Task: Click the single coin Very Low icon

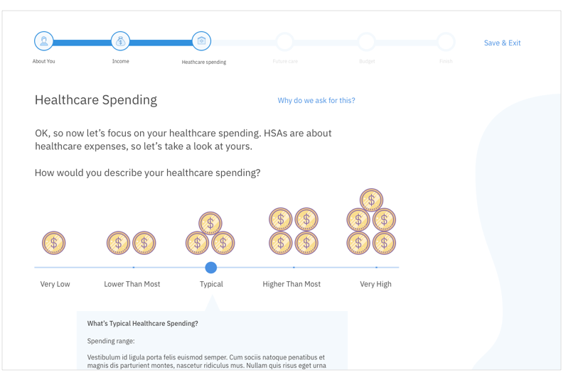Action: (54, 243)
